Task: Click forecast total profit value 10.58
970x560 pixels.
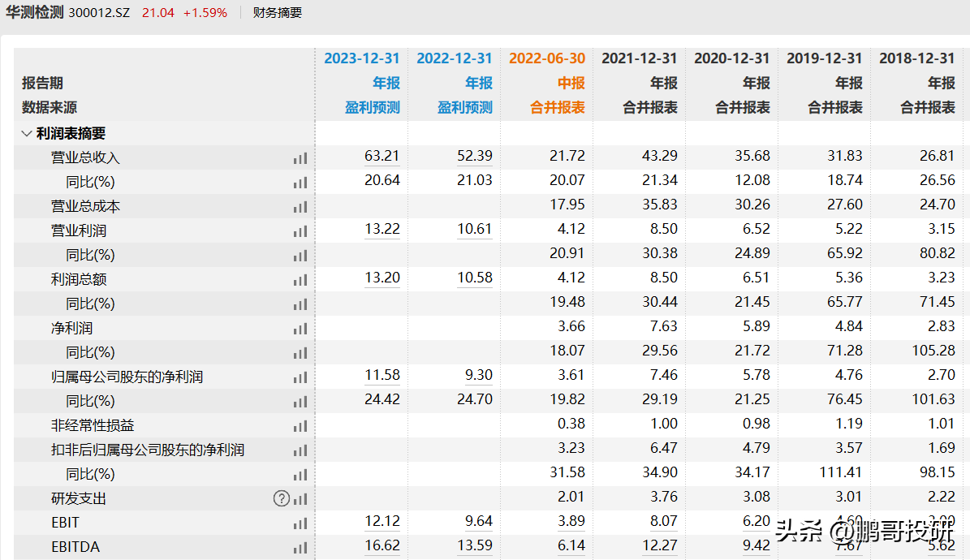Action: 475,278
